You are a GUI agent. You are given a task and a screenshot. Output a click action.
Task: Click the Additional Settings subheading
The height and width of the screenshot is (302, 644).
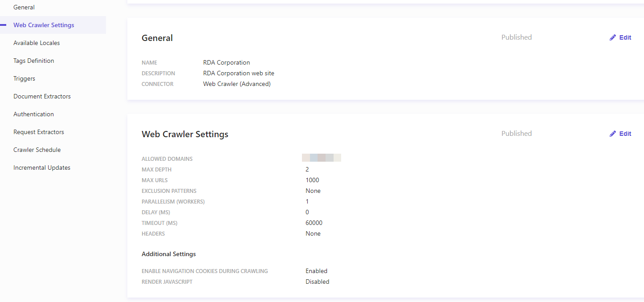[x=169, y=254]
